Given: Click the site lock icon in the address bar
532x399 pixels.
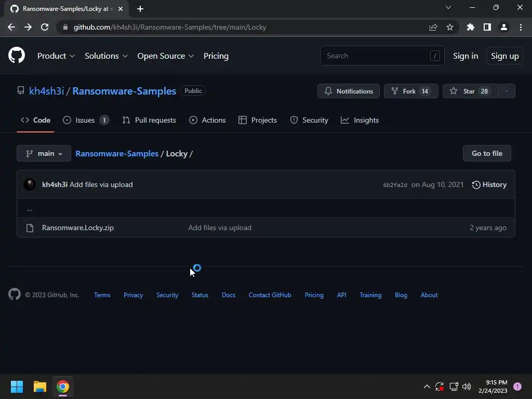Looking at the screenshot, I should point(65,27).
